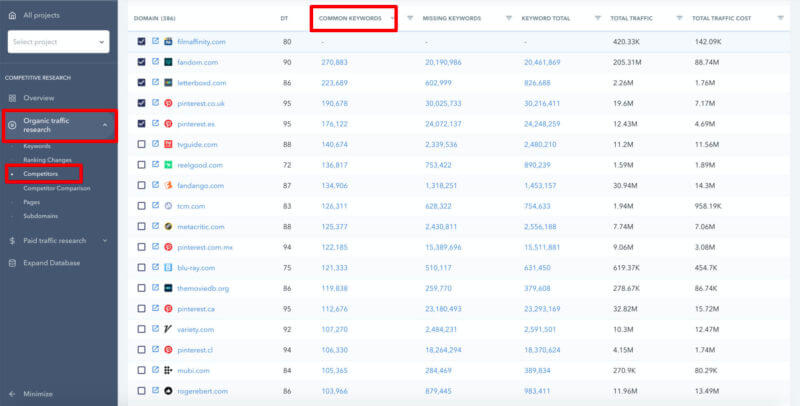Click metacritic.com traffic cost 7.06M
The width and height of the screenshot is (800, 406).
point(707,226)
